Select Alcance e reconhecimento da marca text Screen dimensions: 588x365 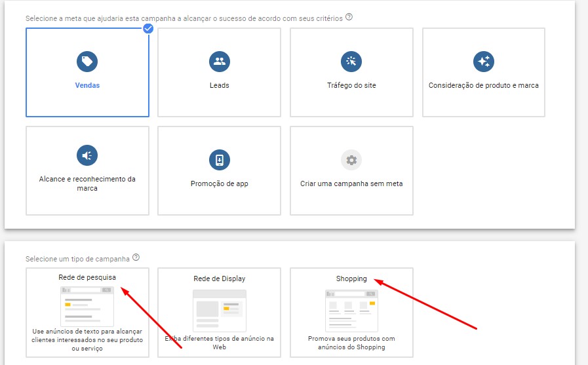pyautogui.click(x=87, y=183)
